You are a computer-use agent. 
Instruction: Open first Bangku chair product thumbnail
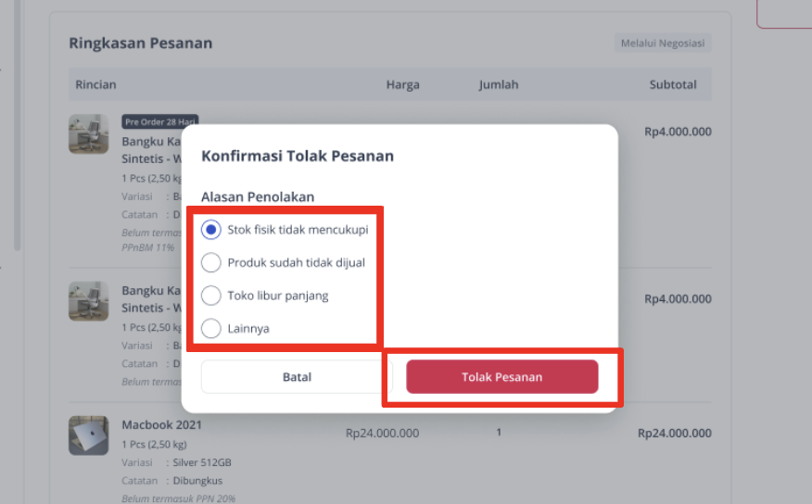[89, 134]
